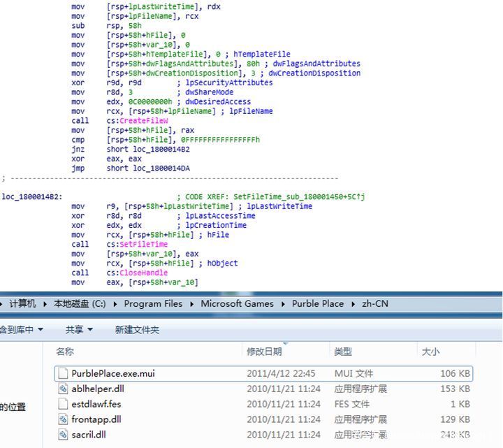Viewport: 503px width, 448px height.
Task: Sort files by 名称 column header
Action: 65,352
